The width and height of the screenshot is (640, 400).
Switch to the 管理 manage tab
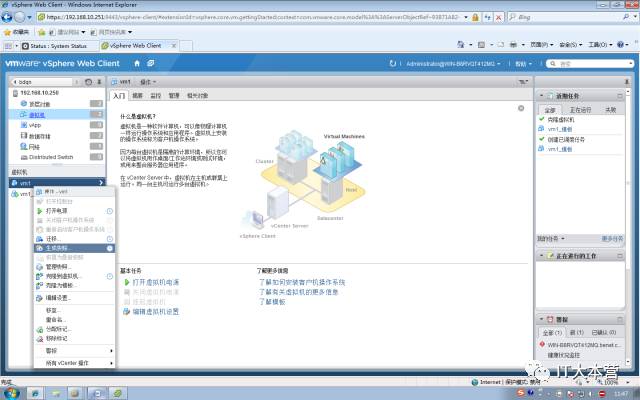point(174,96)
